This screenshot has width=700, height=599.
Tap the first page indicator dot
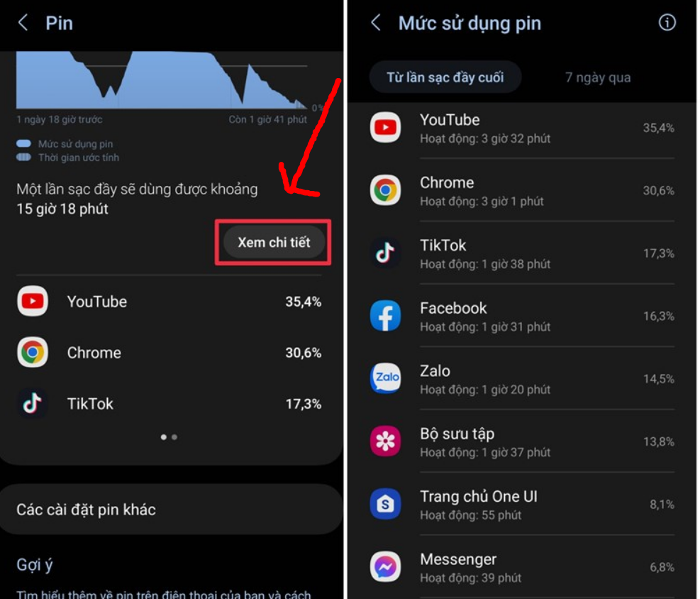164,437
